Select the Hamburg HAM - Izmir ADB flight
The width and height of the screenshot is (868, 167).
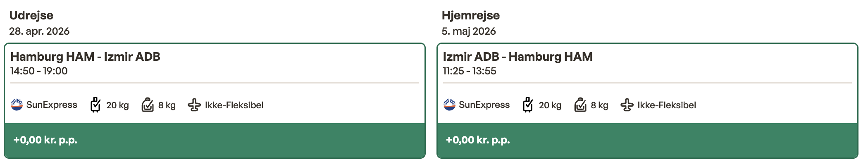pos(85,57)
